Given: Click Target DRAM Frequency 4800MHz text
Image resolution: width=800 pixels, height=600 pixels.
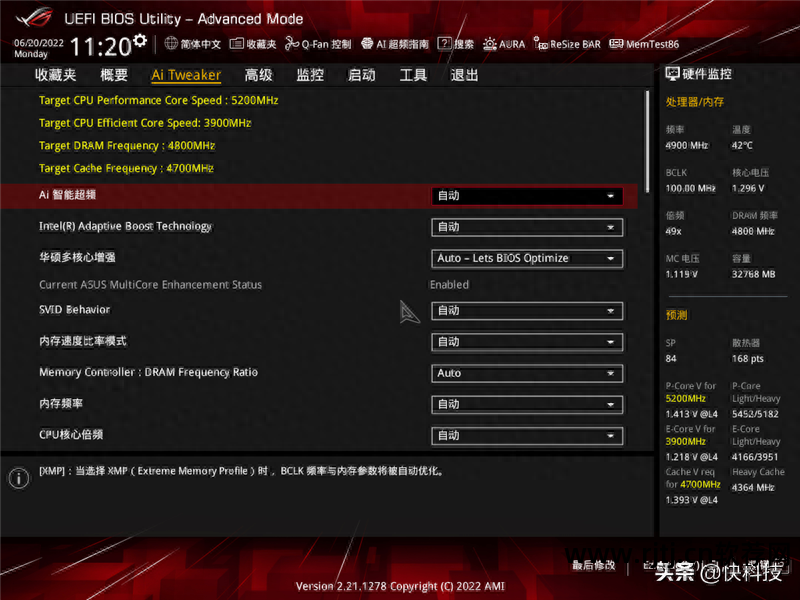Looking at the screenshot, I should 127,145.
